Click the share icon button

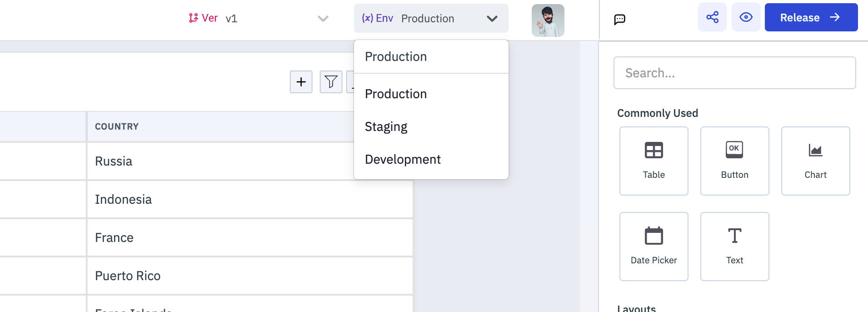712,17
